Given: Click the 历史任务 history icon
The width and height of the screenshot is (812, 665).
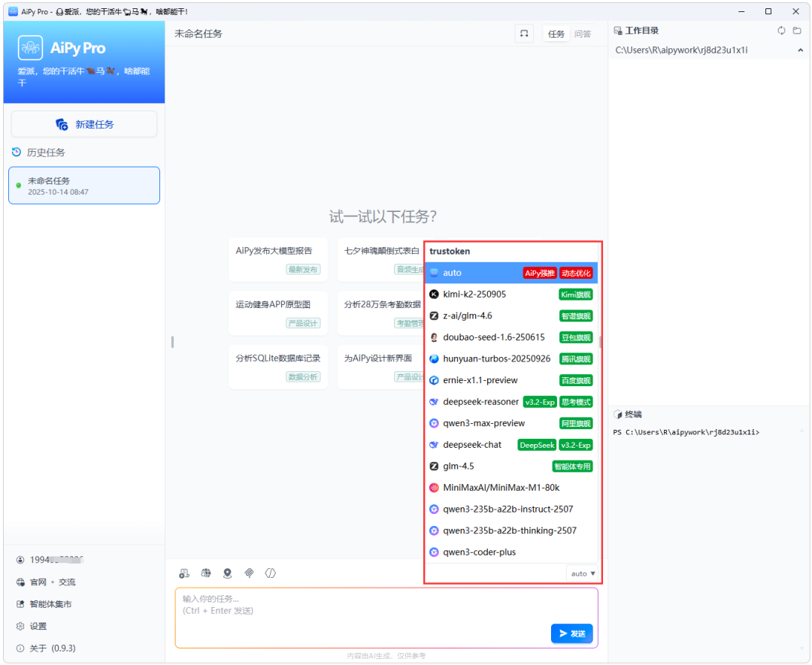Looking at the screenshot, I should pyautogui.click(x=17, y=152).
